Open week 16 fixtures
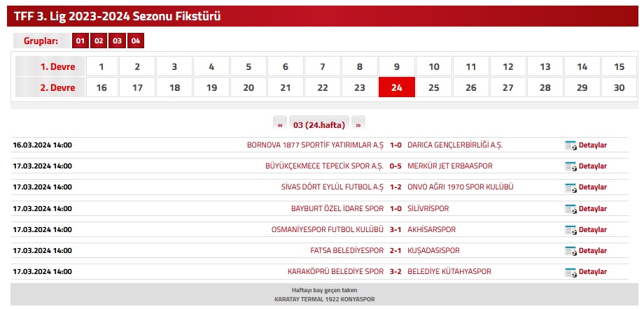 pyautogui.click(x=101, y=87)
